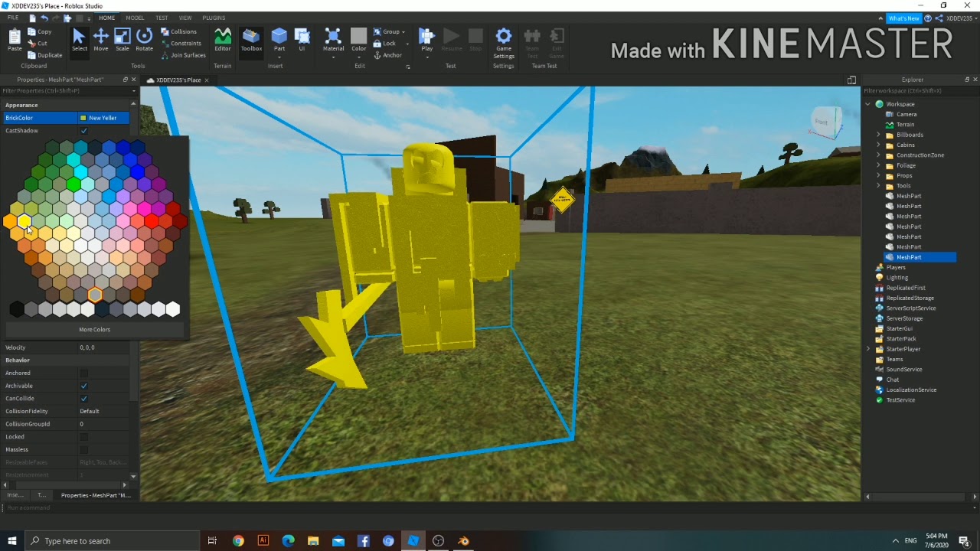Pick the black swatch in grayscale row
The image size is (980, 551).
point(17,309)
